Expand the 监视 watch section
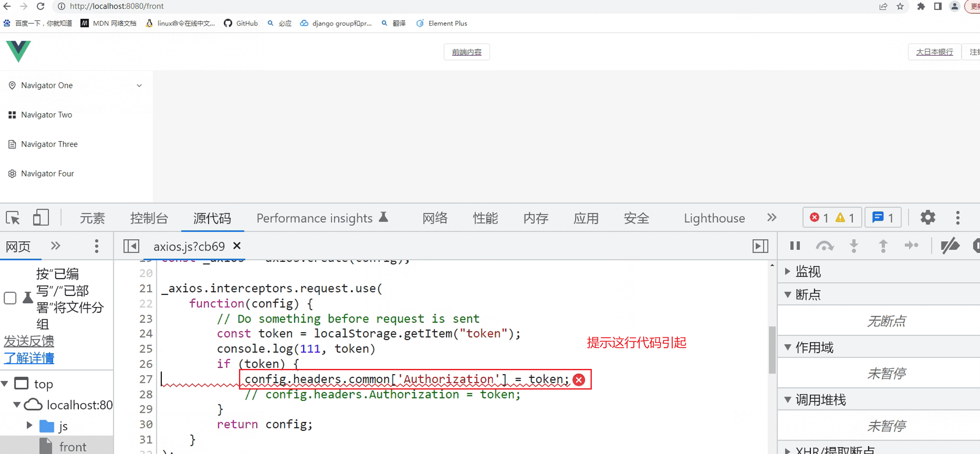Image resolution: width=980 pixels, height=454 pixels. click(x=787, y=272)
